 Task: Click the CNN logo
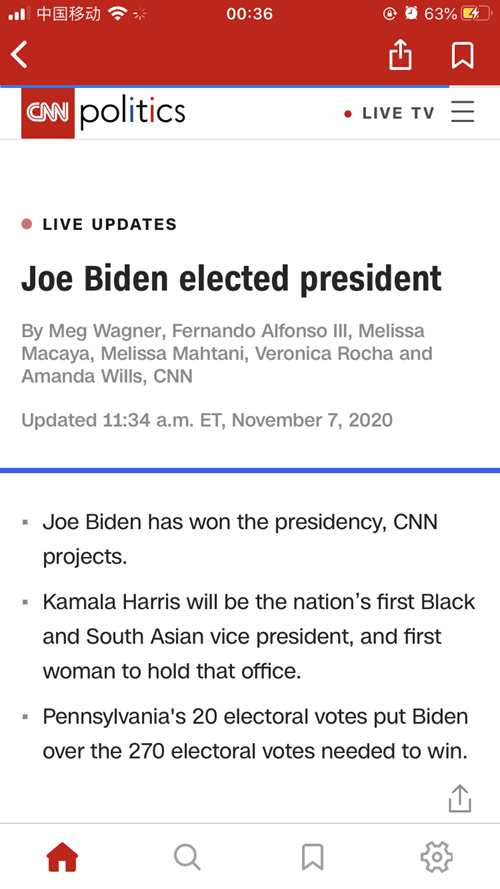tap(48, 113)
